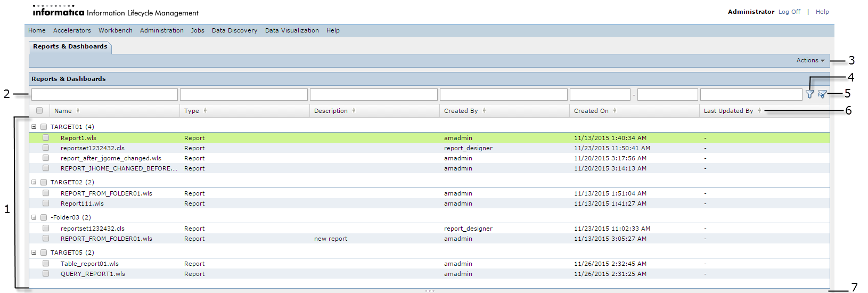868x293 pixels.
Task: Open the Data Discovery menu
Action: pyautogui.click(x=234, y=30)
